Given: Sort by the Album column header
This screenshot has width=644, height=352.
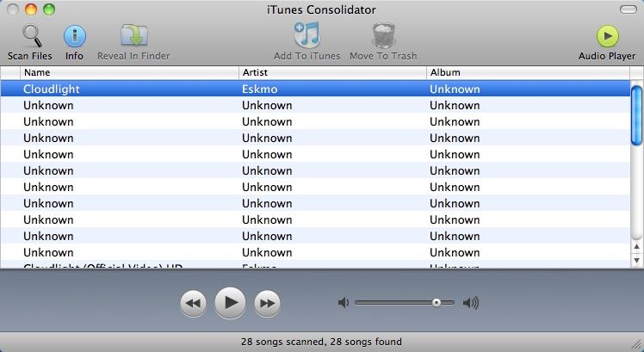Looking at the screenshot, I should pos(528,72).
